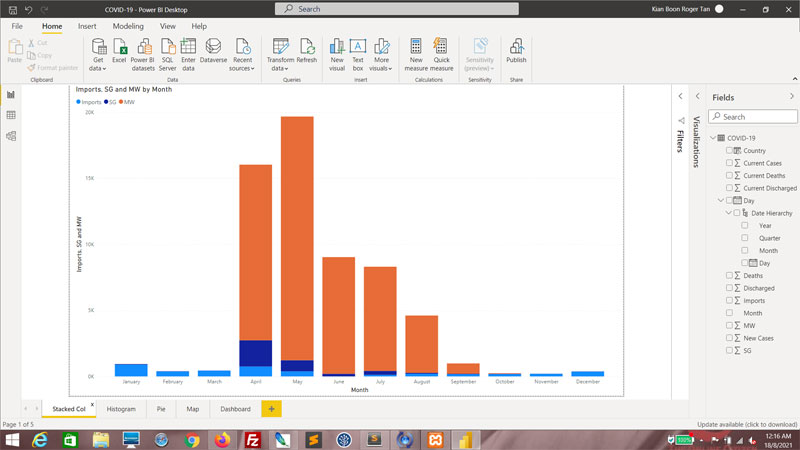Collapse the Fields pane
The width and height of the screenshot is (800, 450).
pos(791,96)
